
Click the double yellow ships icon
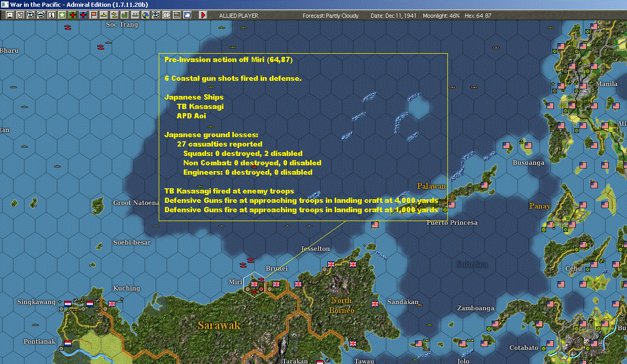pos(114,15)
